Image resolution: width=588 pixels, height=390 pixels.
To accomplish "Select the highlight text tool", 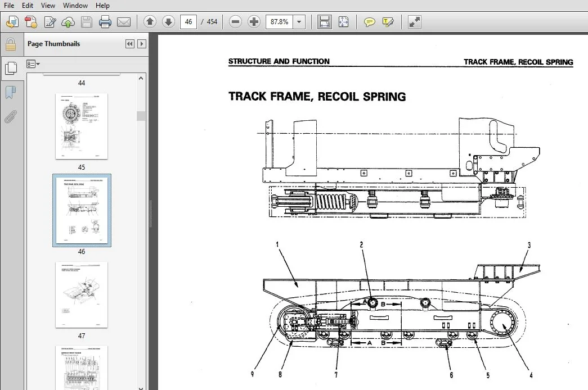I will click(388, 22).
